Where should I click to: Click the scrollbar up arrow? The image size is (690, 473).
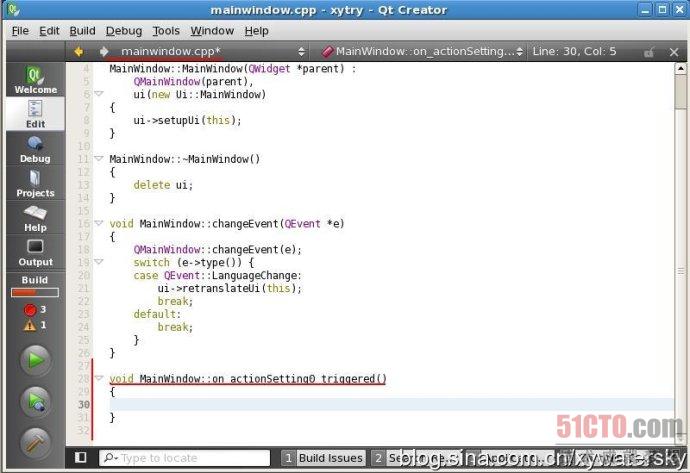[680, 68]
